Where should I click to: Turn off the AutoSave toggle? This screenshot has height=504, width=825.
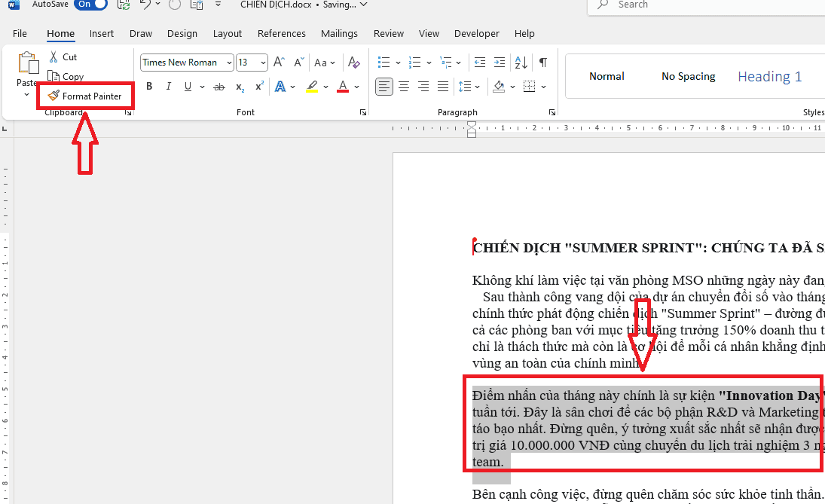[90, 5]
